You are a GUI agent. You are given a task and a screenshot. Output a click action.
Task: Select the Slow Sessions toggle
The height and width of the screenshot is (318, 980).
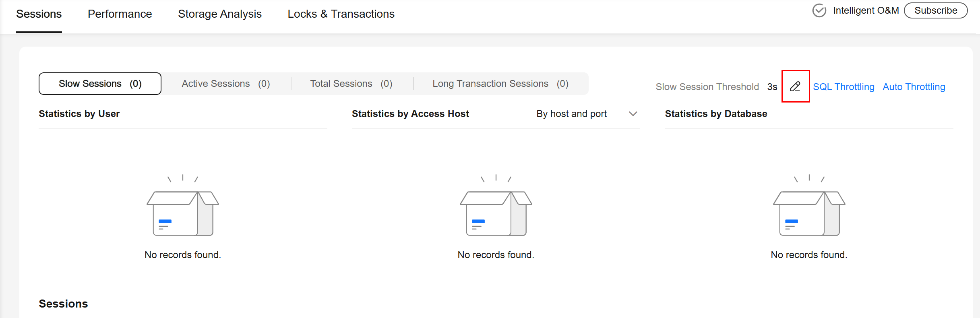pyautogui.click(x=100, y=84)
